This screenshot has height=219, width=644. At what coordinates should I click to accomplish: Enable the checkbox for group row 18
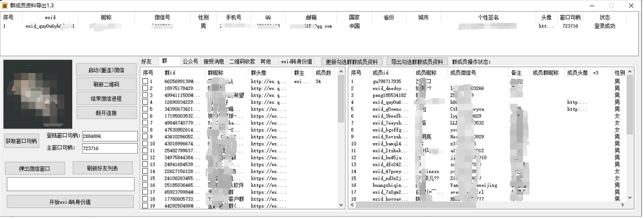click(145, 199)
